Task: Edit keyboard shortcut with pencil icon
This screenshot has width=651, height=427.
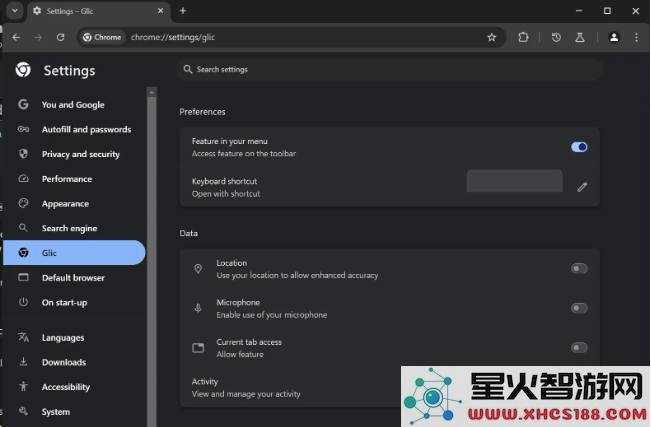Action: coord(582,187)
